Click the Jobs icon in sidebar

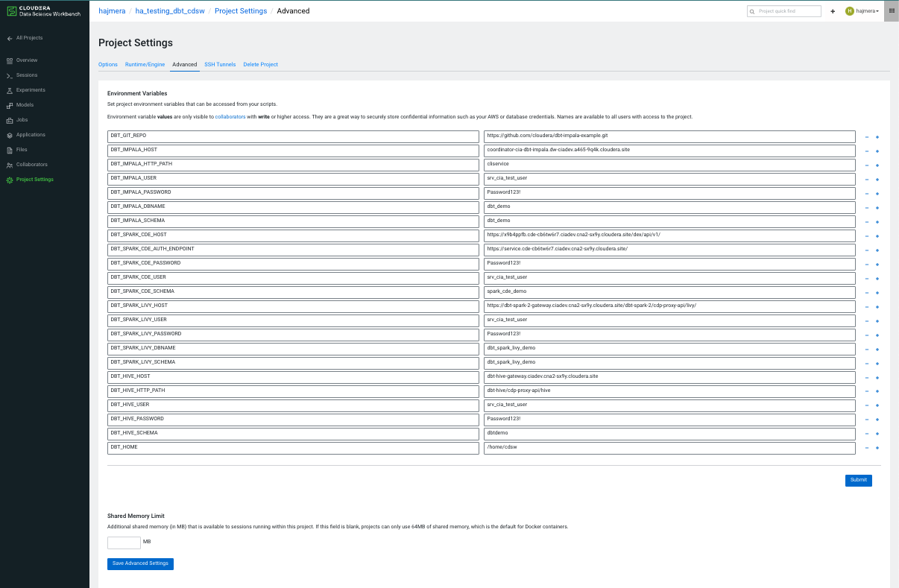point(10,120)
